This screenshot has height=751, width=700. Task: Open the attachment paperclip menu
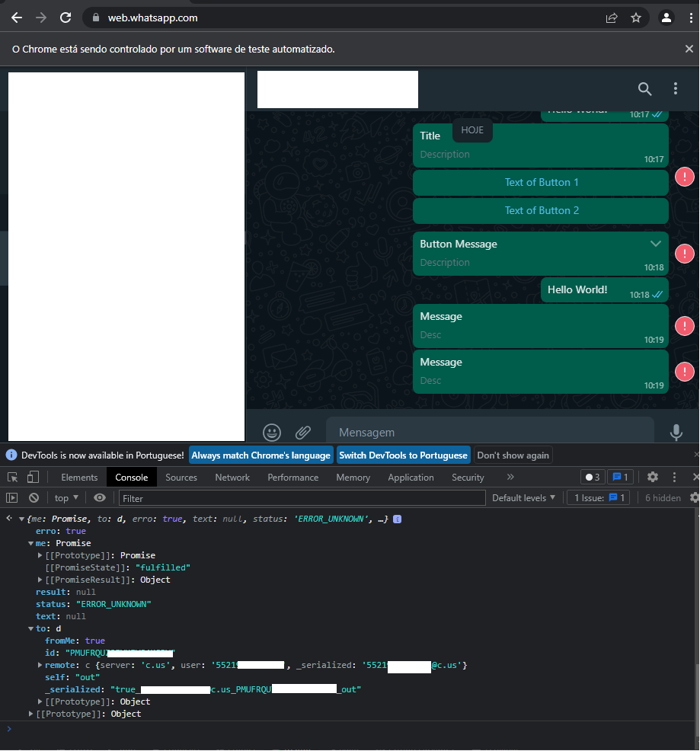303,433
